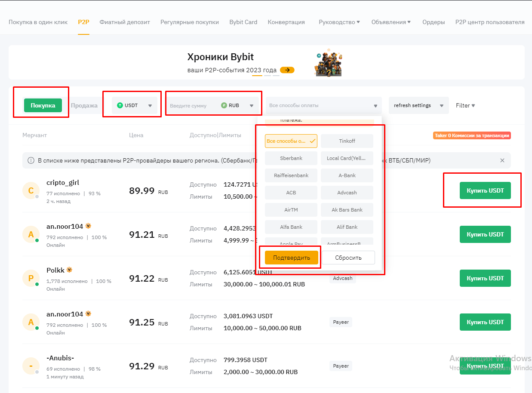Buy USDT from an.noor104 at 91.21
Screen dimensions: 532x393
click(485, 234)
